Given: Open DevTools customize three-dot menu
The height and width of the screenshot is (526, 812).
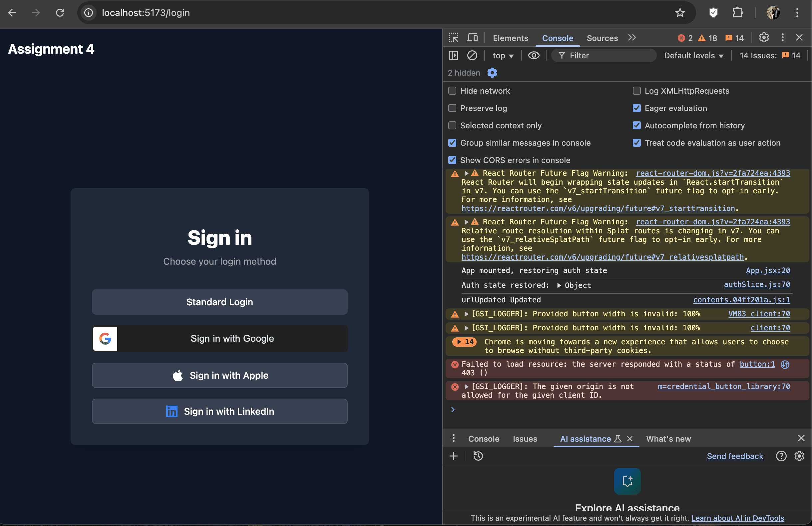Looking at the screenshot, I should pyautogui.click(x=782, y=38).
